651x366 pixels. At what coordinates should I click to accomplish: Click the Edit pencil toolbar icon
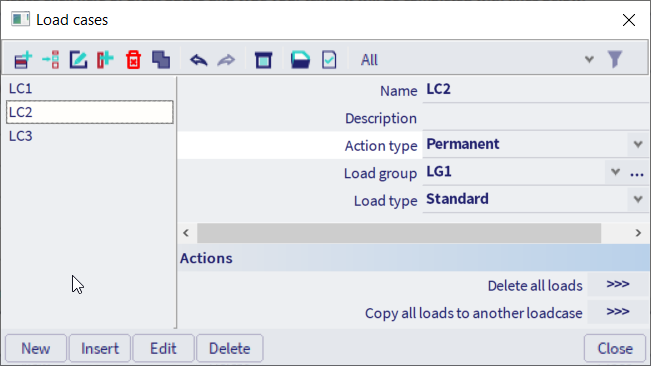tap(78, 60)
